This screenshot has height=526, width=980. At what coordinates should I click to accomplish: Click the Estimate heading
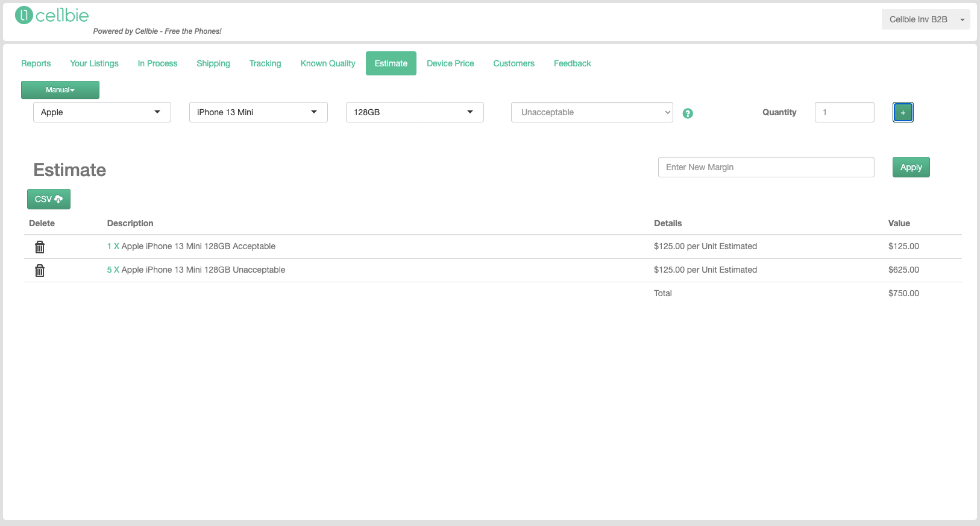pos(70,170)
